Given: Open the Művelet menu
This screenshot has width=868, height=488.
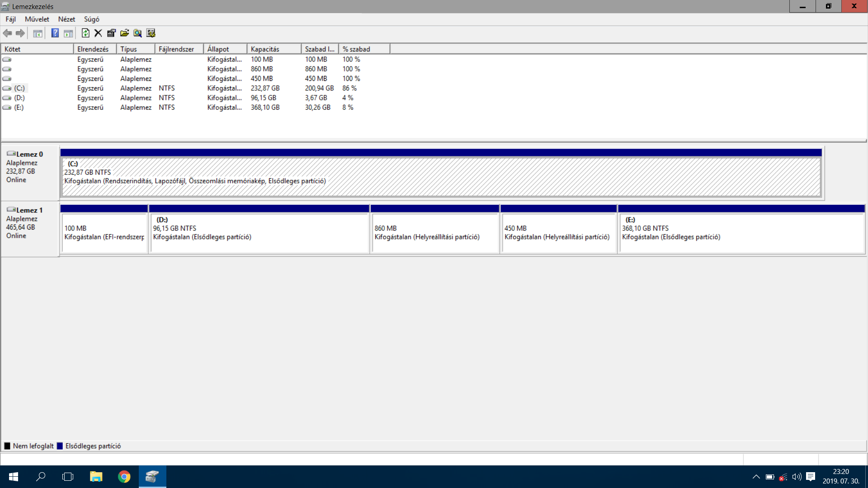Looking at the screenshot, I should (x=37, y=19).
